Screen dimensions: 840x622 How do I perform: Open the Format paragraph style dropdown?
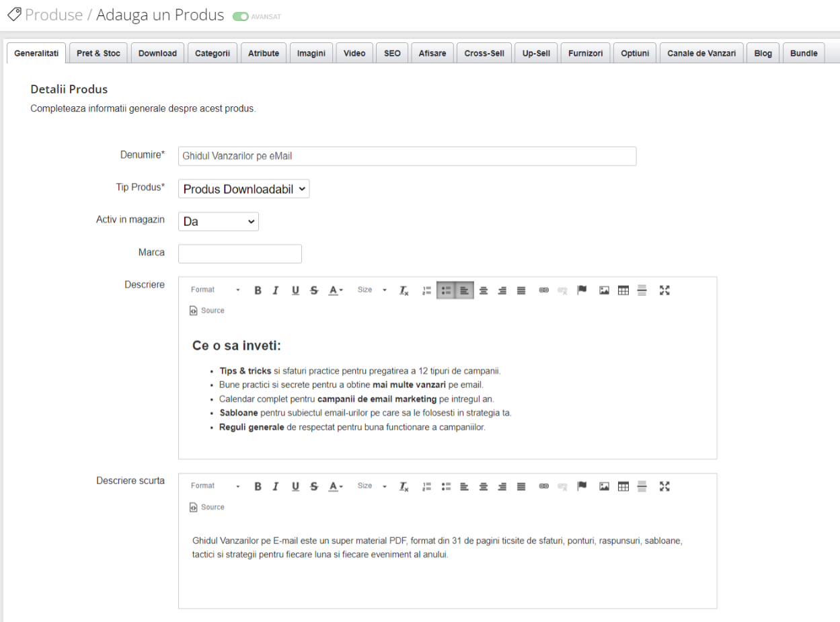pyautogui.click(x=214, y=290)
